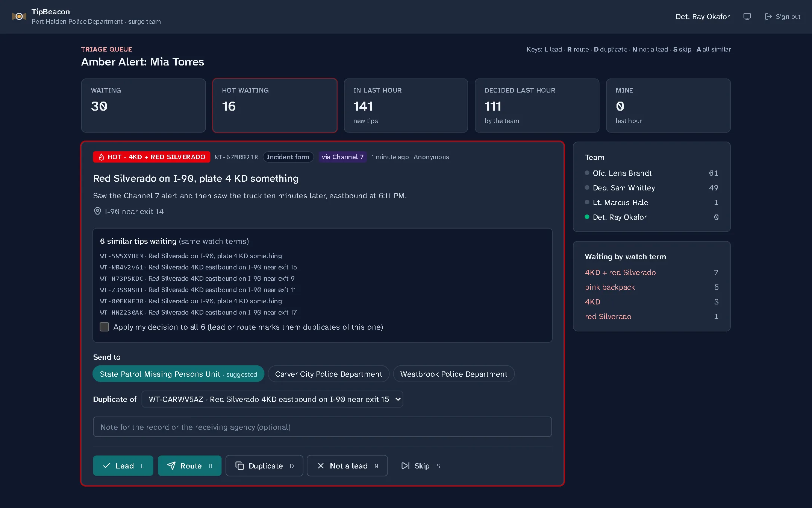Open similar tip WT-5W5XYHKM
Viewport: 812px width, 508px height.
[191, 256]
